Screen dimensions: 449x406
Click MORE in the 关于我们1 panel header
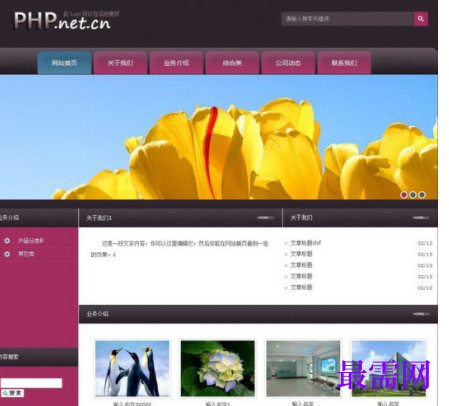(x=265, y=218)
